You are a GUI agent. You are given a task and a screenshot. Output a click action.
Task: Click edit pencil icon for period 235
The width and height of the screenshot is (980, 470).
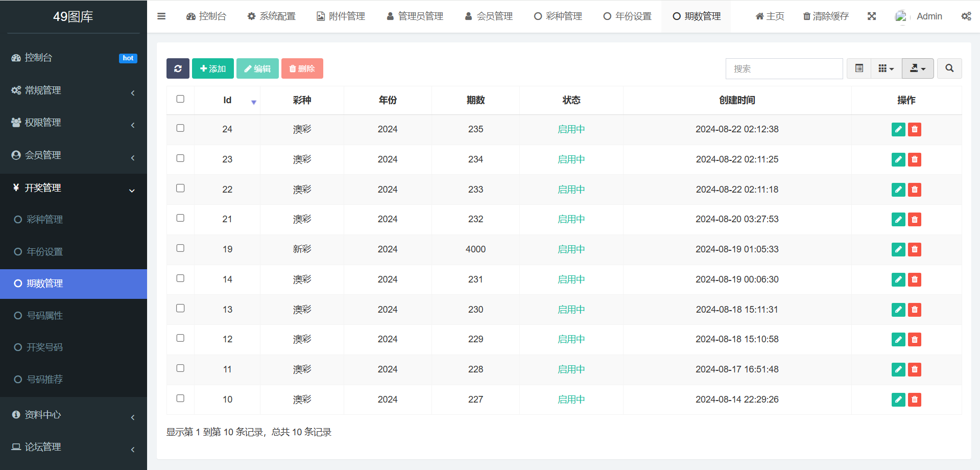pos(898,129)
